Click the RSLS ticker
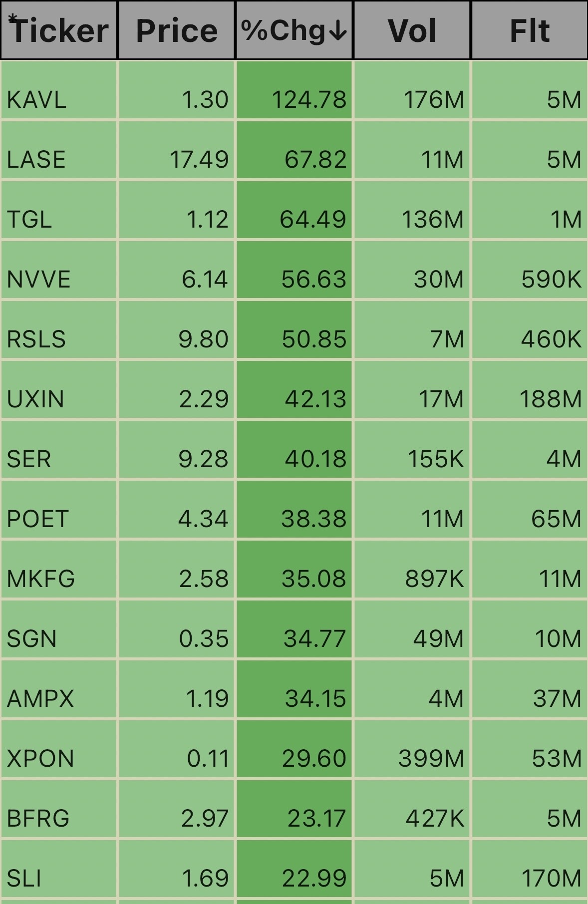588x904 pixels. [x=36, y=339]
